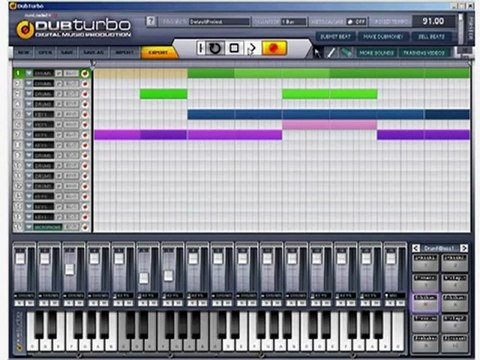
Task: Toggle the small checkbox on track 8
Action: click(x=59, y=145)
